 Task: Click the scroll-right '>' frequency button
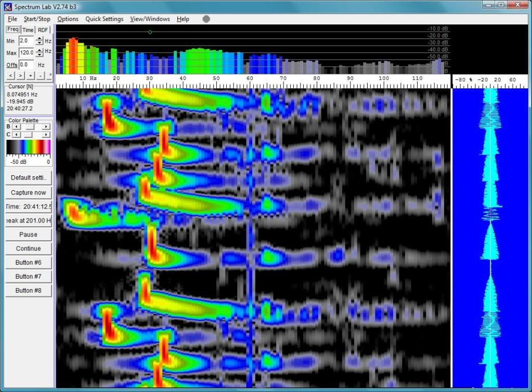coord(20,76)
